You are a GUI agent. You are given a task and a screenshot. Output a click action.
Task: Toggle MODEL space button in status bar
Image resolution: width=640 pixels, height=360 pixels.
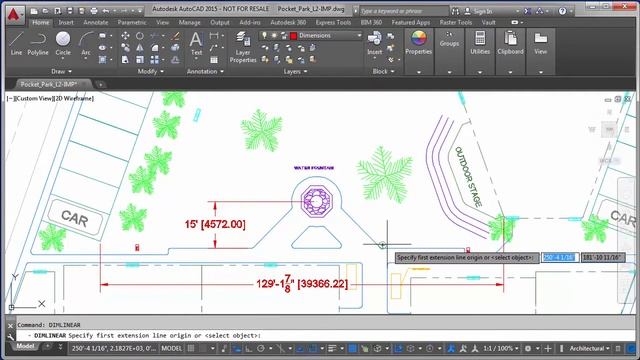(x=171, y=348)
